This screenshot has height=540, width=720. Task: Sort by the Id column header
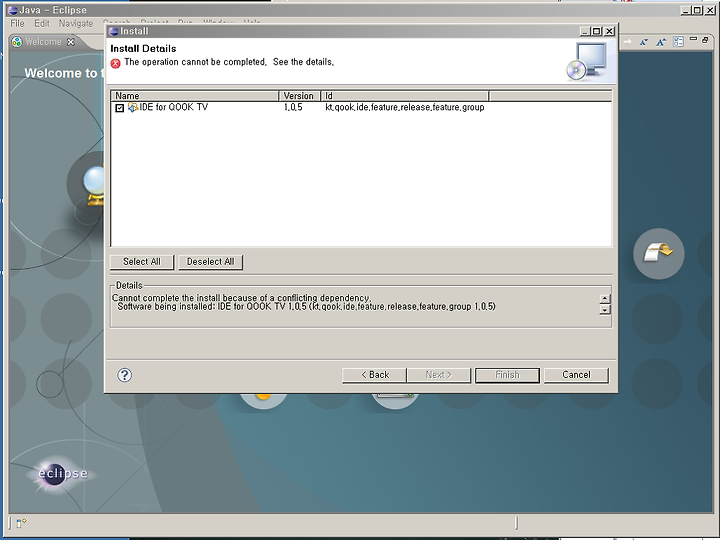pos(405,96)
